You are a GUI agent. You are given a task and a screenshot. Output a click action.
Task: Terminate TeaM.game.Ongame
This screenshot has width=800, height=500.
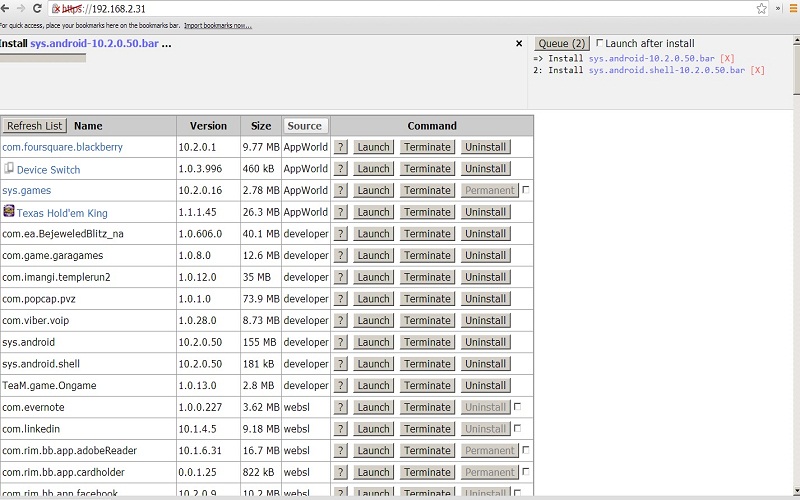pos(428,386)
